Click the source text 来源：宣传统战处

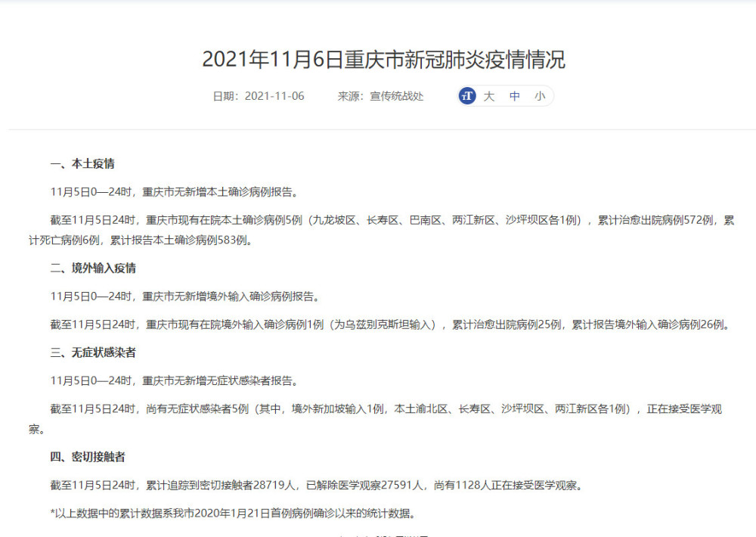coord(380,97)
